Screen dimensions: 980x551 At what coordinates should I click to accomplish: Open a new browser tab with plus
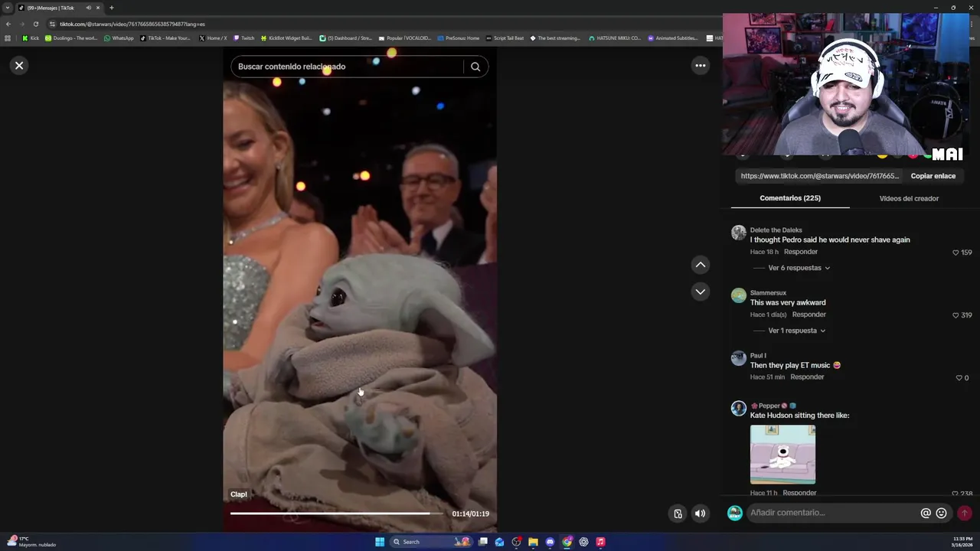tap(111, 8)
